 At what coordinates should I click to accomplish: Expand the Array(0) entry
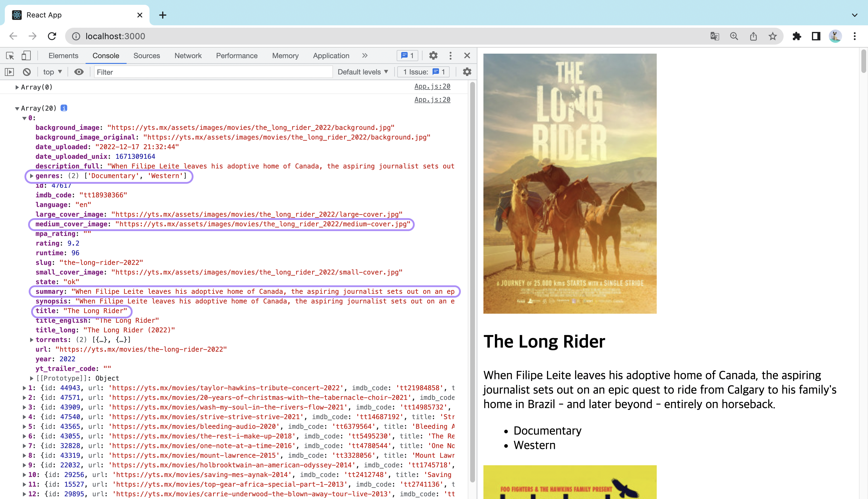click(17, 87)
